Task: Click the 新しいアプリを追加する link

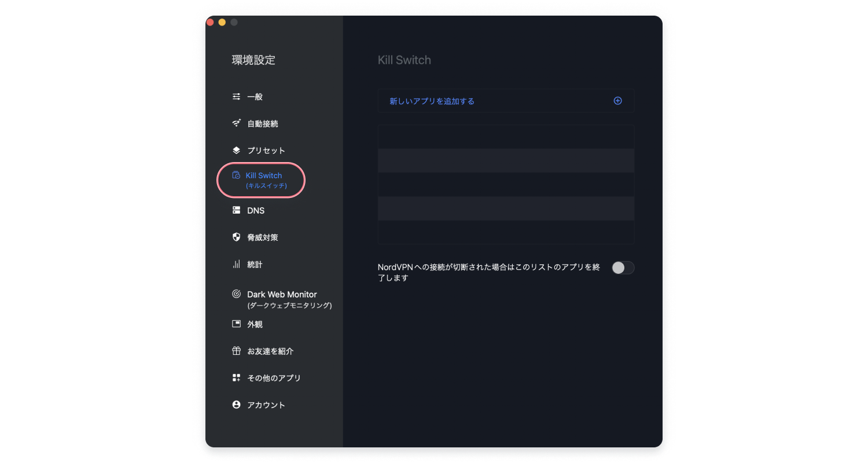Action: tap(432, 101)
